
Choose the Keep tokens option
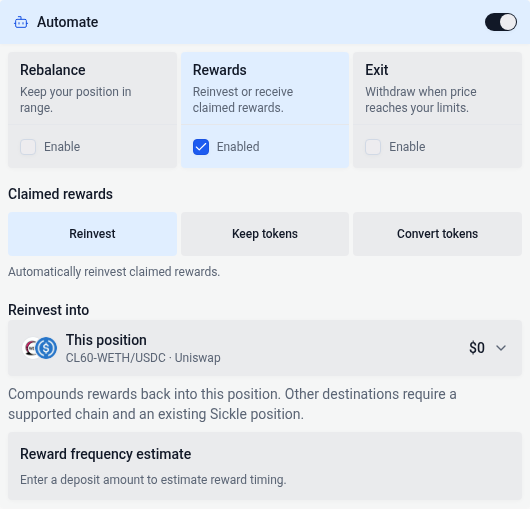(x=265, y=234)
